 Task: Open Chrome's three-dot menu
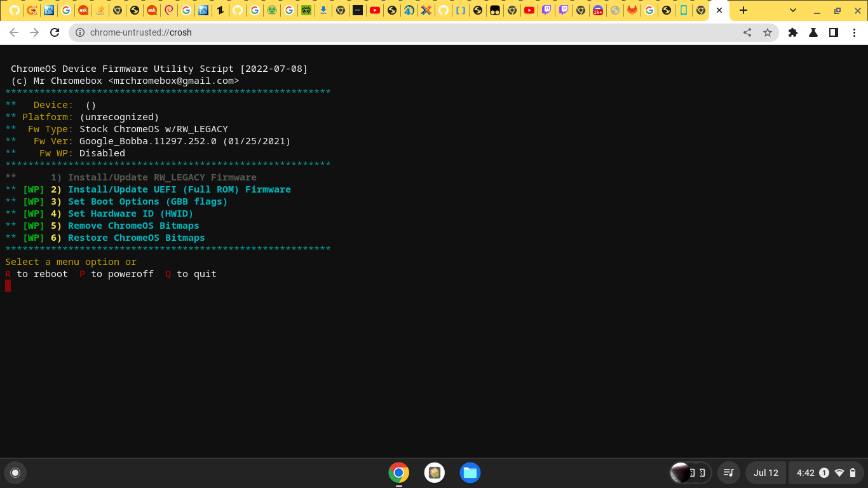click(x=855, y=32)
